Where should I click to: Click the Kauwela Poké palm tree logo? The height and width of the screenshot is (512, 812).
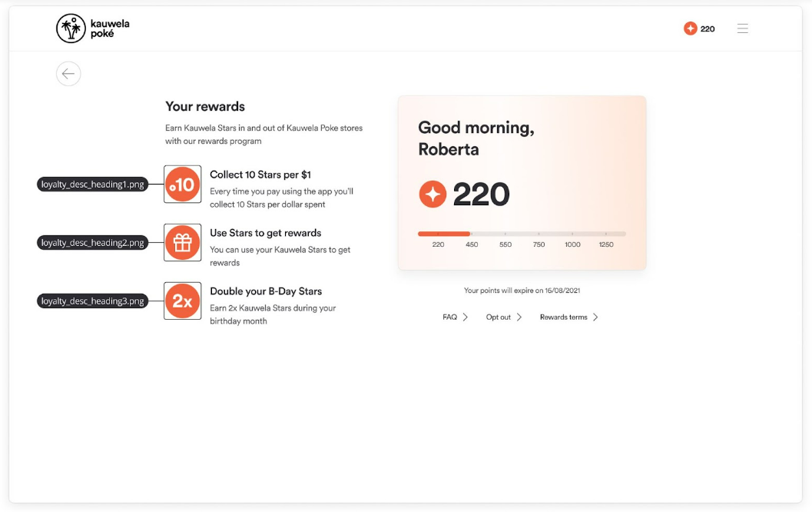click(x=71, y=28)
